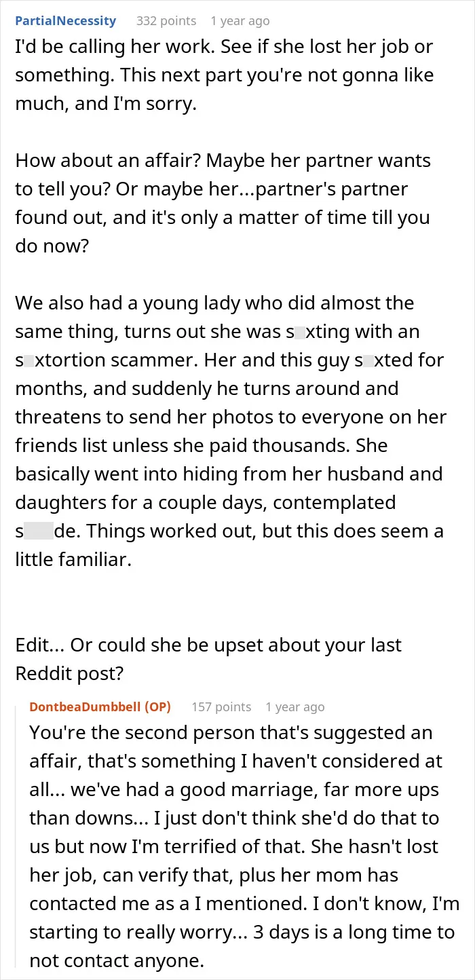Click the (OP) label next to DontbeaDumbbell

coord(158,706)
